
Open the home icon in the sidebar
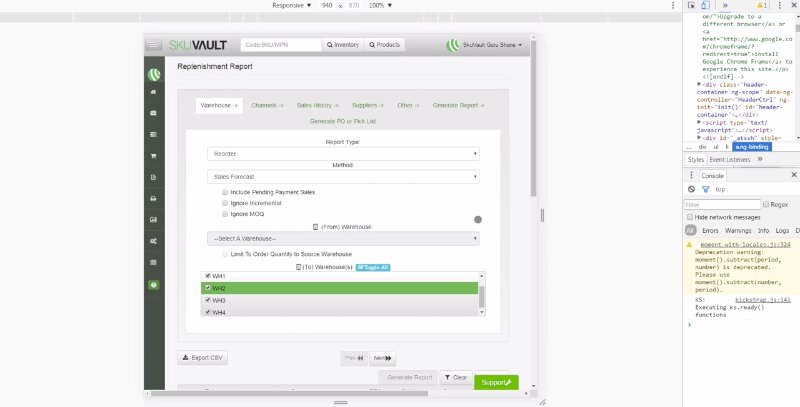pos(153,92)
